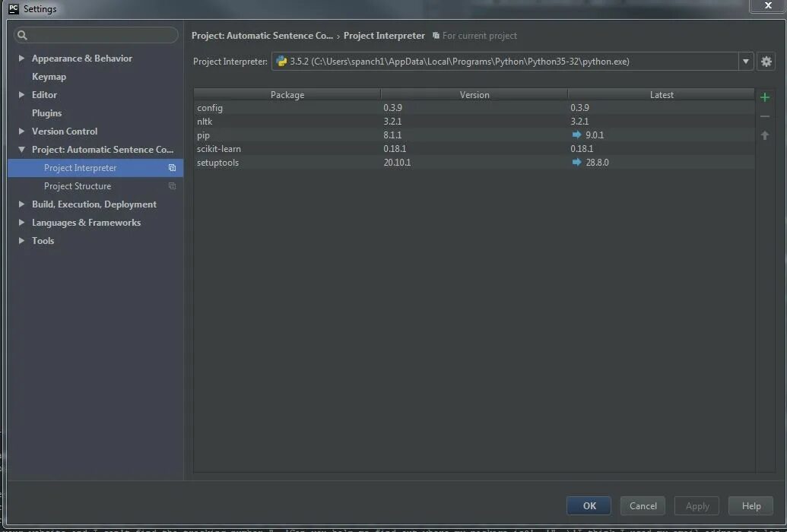Click the Project breadcrumb link
Image resolution: width=787 pixels, height=532 pixels.
point(262,36)
